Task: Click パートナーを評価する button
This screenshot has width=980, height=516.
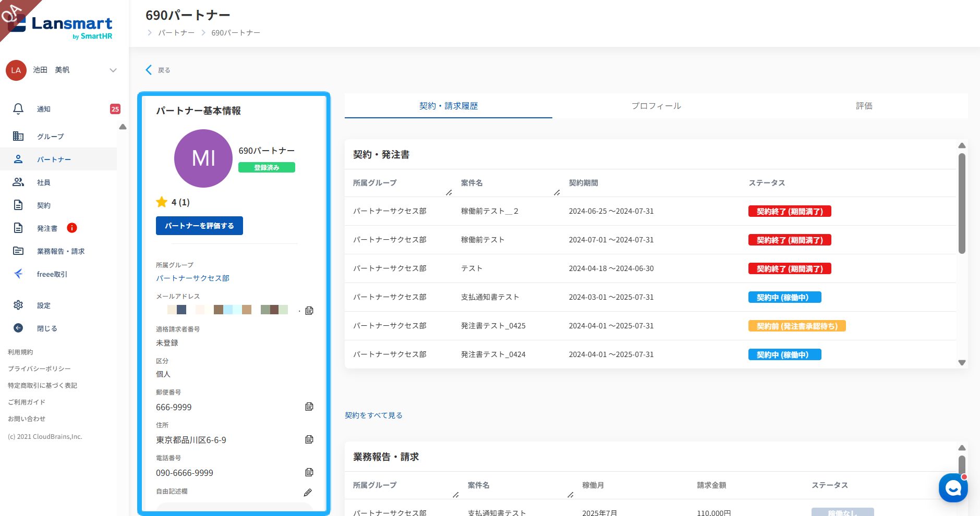Action: click(x=199, y=226)
